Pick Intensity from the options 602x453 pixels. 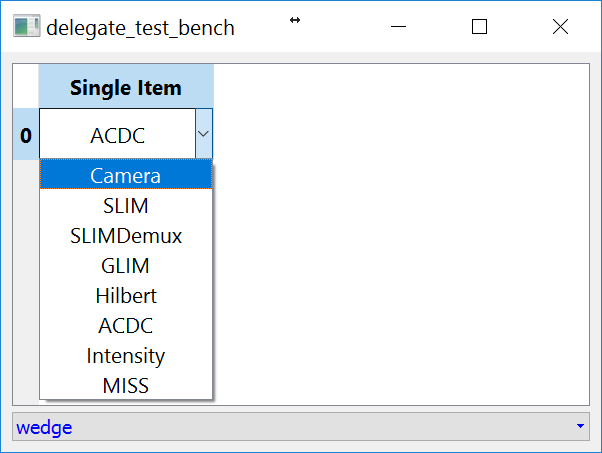[x=126, y=356]
